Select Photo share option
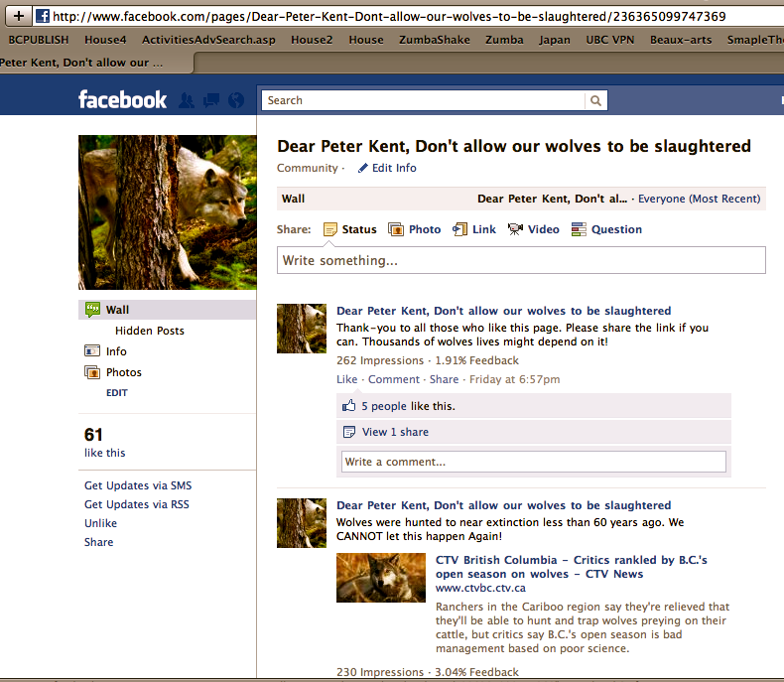Viewport: 784px width, 682px height. click(x=425, y=229)
